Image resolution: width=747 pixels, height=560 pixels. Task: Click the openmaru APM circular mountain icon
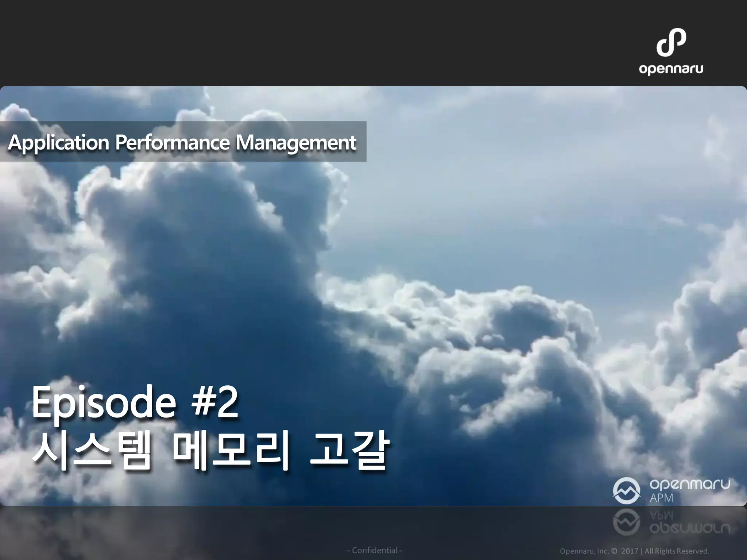[x=627, y=491]
